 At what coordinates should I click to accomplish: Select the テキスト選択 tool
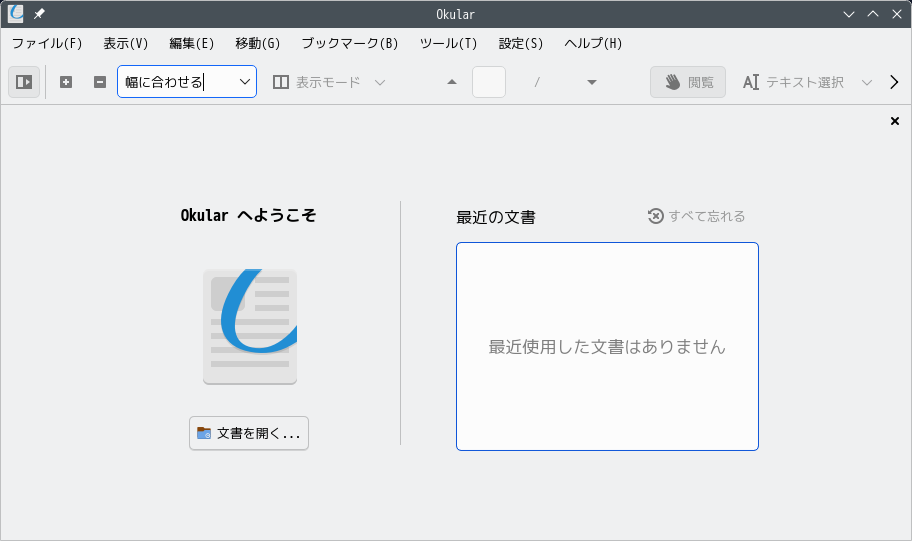point(793,82)
